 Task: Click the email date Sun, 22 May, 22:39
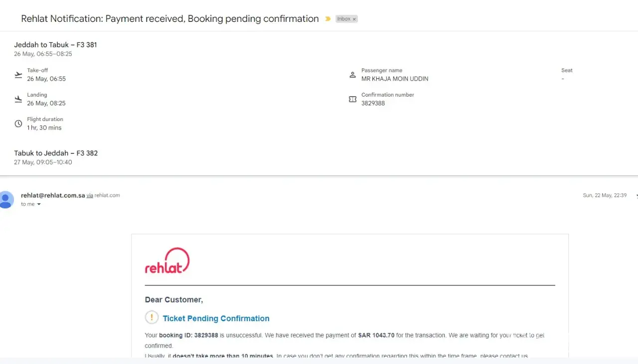click(605, 195)
